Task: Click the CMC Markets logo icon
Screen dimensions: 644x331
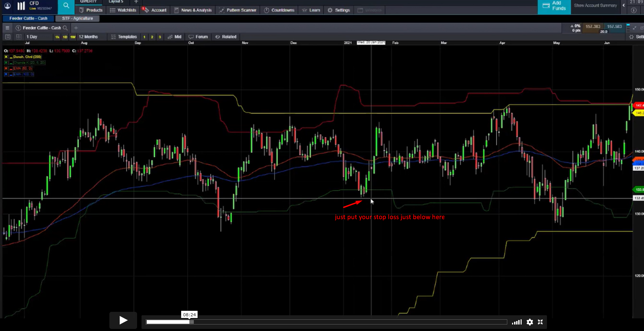Action: click(x=21, y=6)
